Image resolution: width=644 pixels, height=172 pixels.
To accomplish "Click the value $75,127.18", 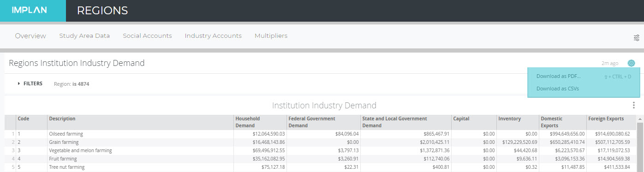I will (273, 167).
